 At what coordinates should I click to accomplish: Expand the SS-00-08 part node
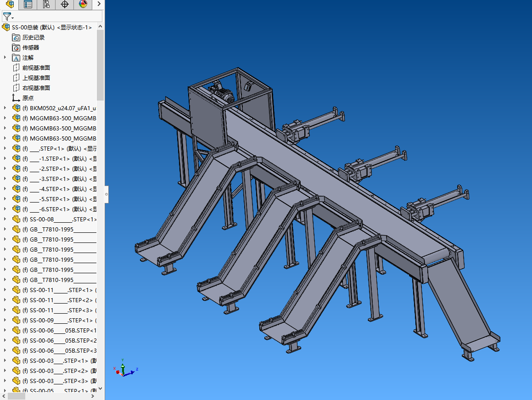5,219
